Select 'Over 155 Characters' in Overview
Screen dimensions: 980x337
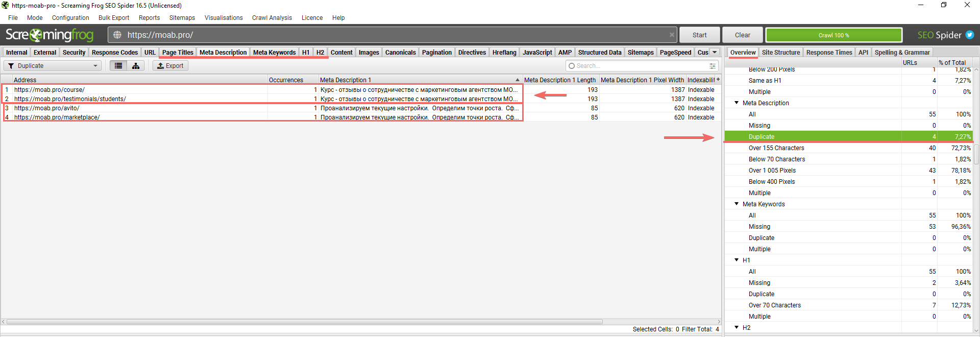[848, 148]
